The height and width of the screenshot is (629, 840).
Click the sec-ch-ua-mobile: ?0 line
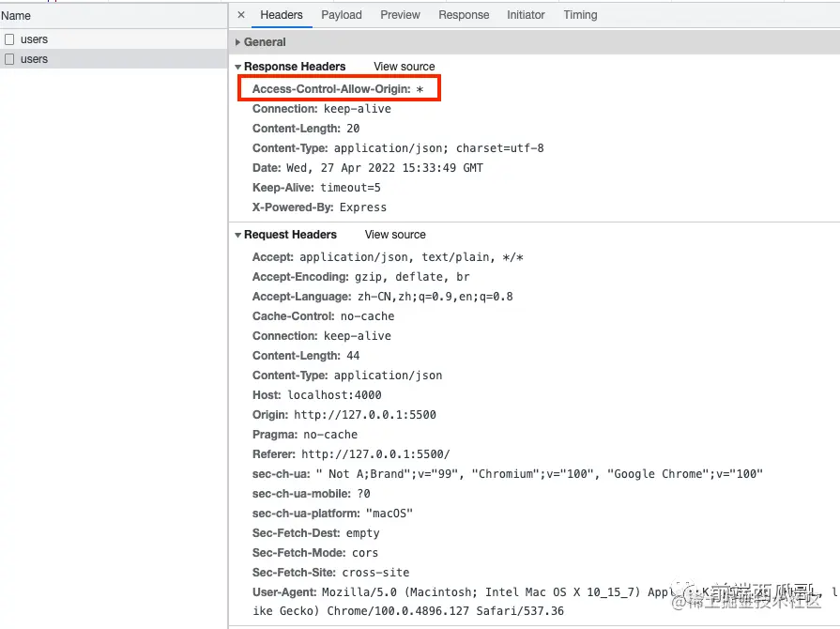click(311, 494)
